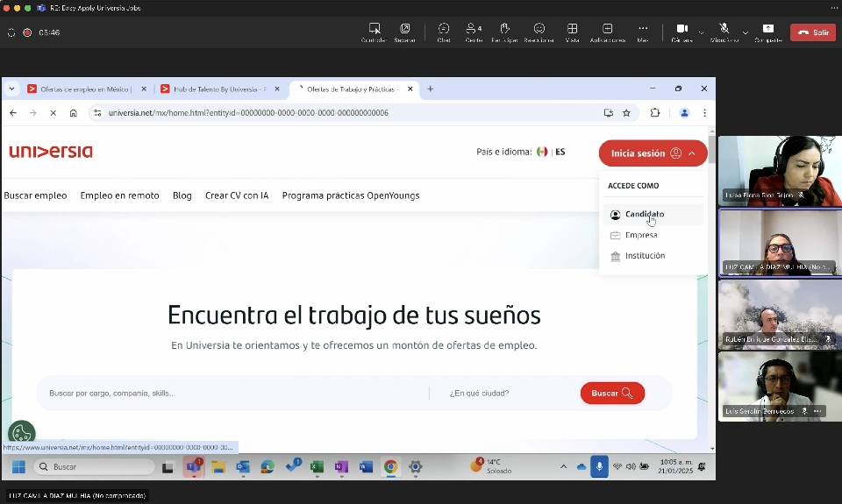Open the Buscar empleo nav link
Screen dimensions: 842x504
35,195
